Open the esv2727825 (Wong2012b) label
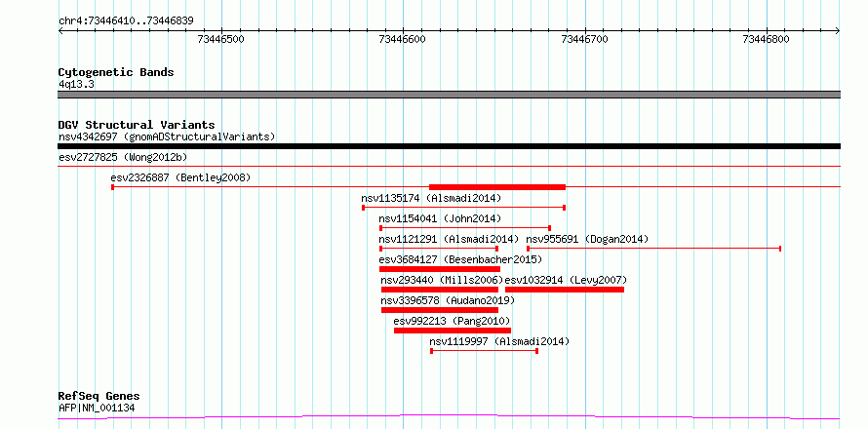This screenshot has width=868, height=429. 123,157
